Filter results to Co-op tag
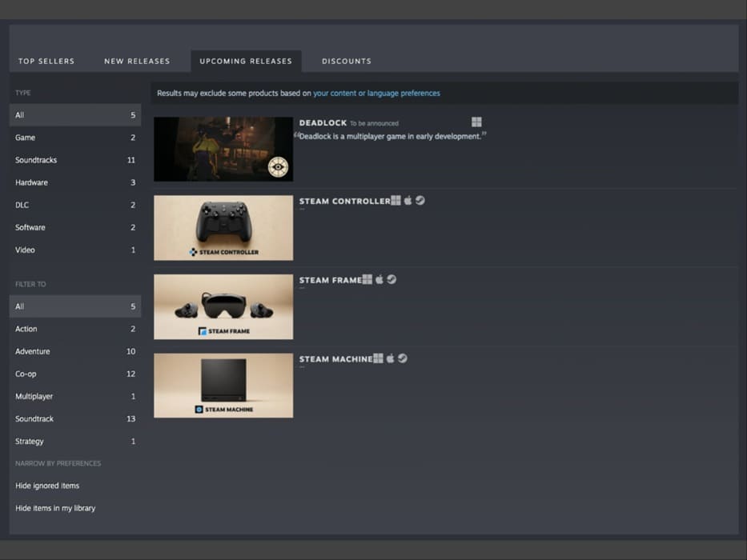 point(26,374)
